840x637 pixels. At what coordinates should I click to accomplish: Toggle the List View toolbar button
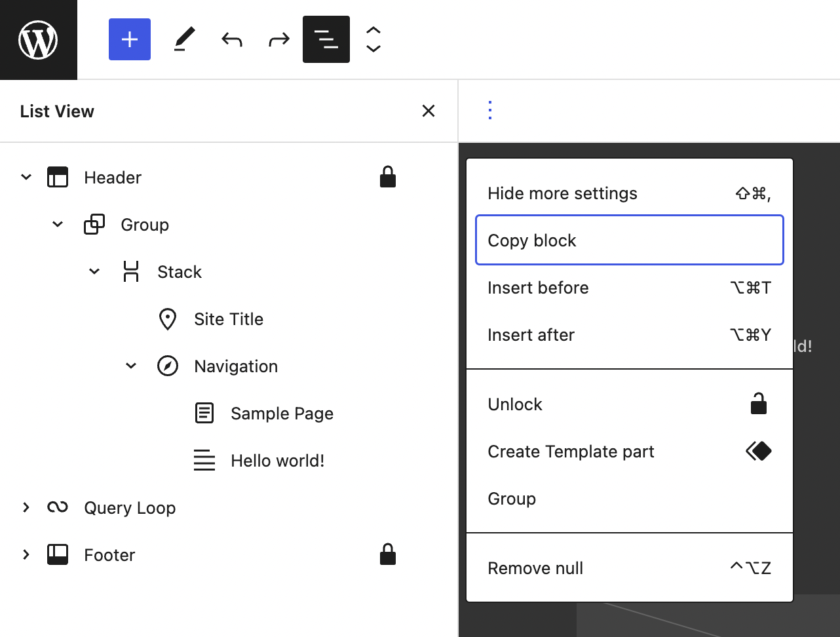[326, 39]
